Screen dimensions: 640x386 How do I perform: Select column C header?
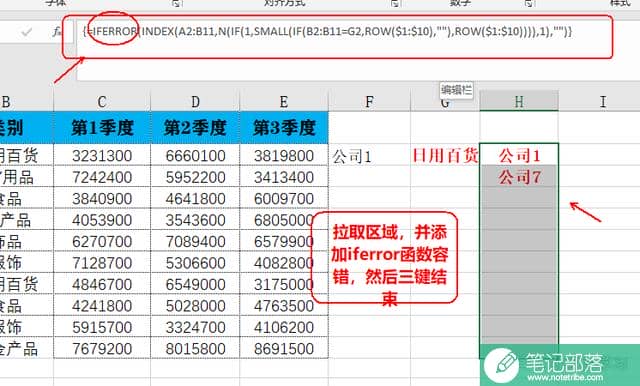[x=102, y=101]
